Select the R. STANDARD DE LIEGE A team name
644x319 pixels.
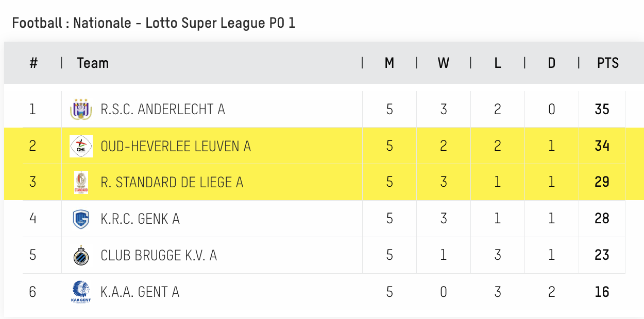tap(172, 182)
